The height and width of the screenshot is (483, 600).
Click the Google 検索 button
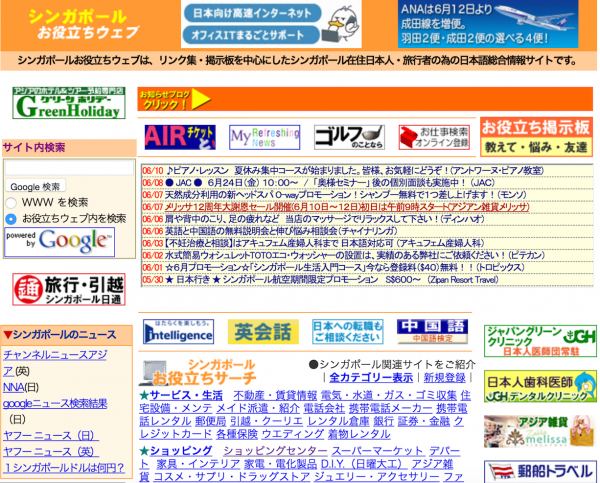click(35, 186)
